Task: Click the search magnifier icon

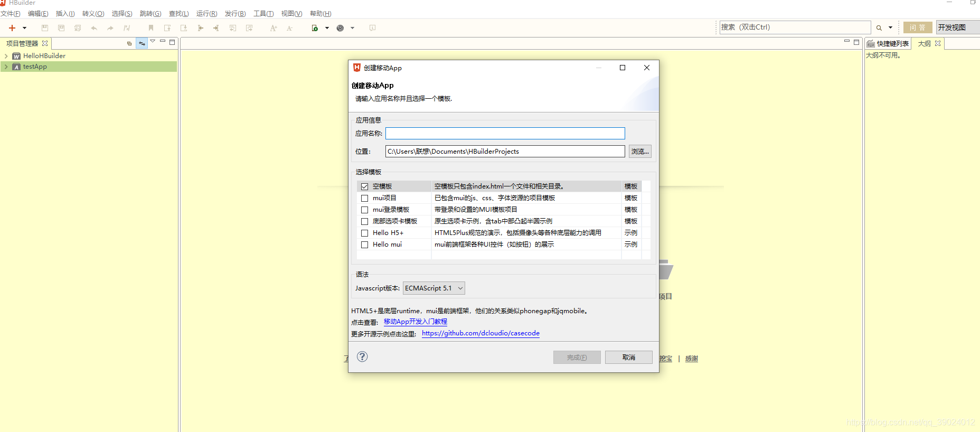Action: [x=879, y=27]
